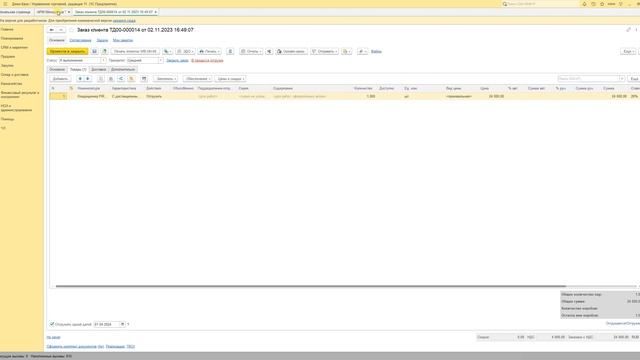
Task: Click the Добавить button in the goods table
Action: (60, 79)
